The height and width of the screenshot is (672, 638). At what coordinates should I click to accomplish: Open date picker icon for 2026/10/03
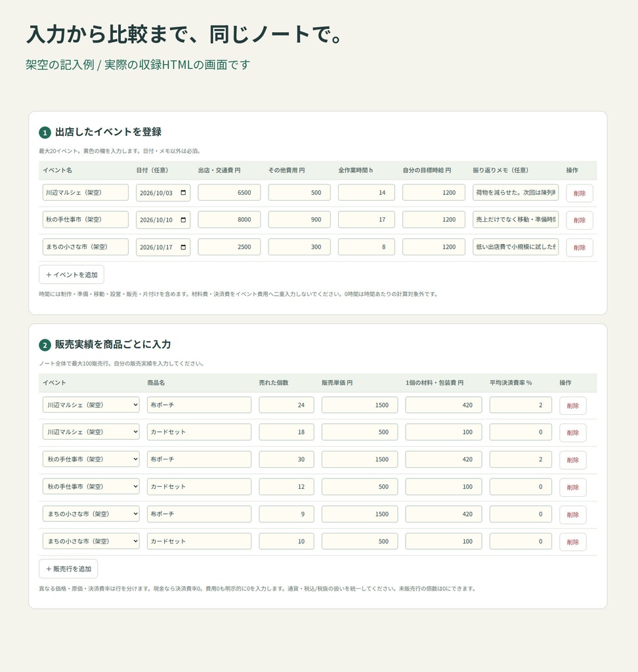183,193
